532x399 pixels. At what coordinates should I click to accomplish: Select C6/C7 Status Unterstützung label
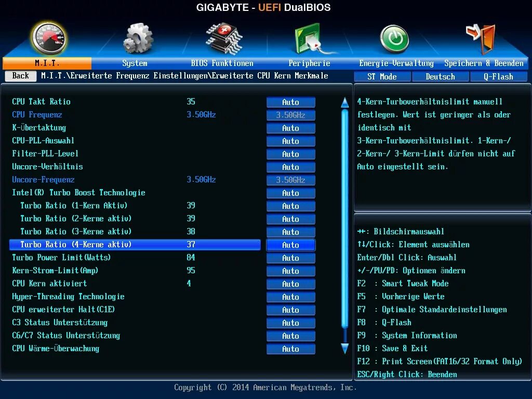tap(66, 335)
